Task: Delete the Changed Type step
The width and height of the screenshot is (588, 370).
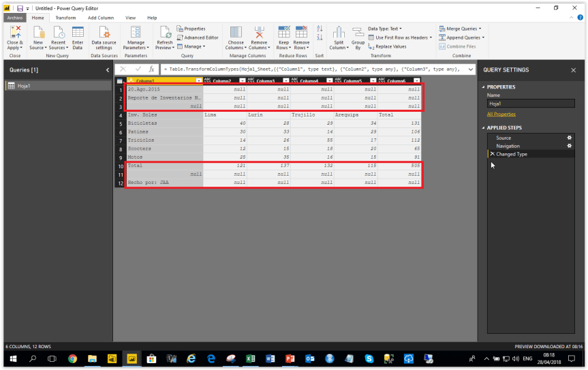Action: 492,154
